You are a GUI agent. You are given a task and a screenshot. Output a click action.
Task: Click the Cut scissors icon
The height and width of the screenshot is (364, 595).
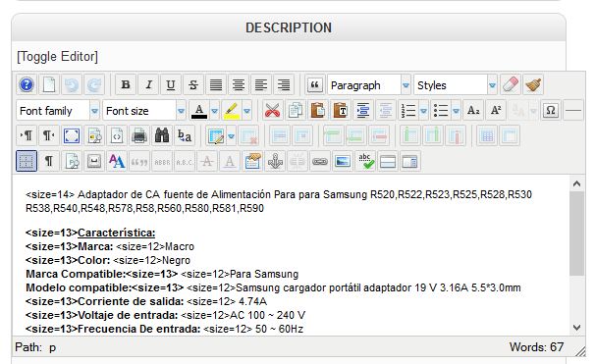[272, 111]
